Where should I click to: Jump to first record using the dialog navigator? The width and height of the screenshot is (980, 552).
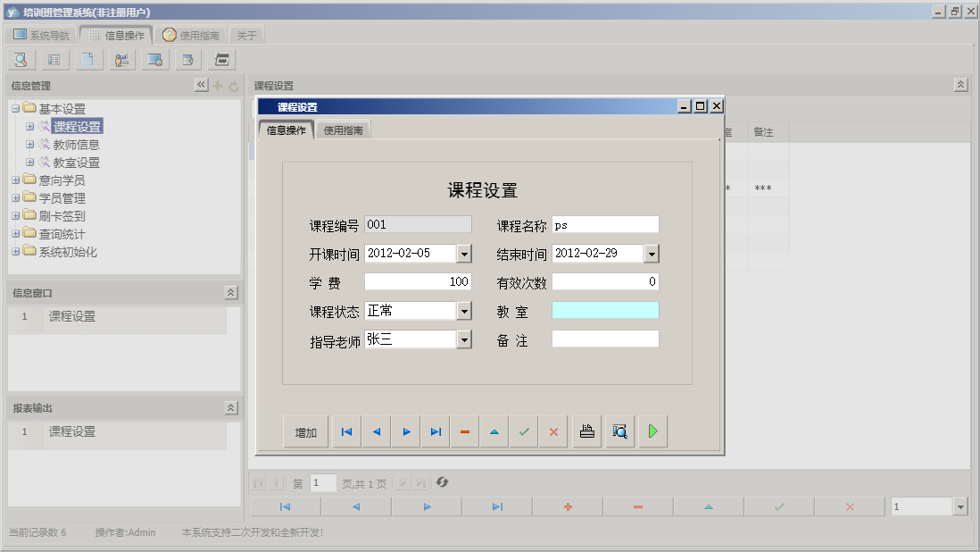(346, 431)
